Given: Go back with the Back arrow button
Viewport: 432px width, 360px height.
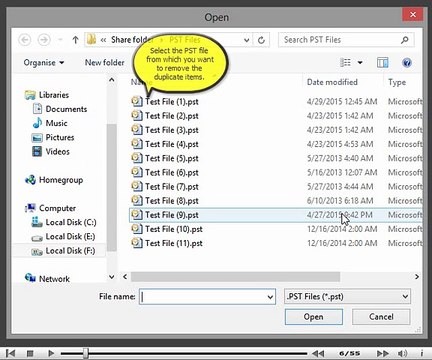Looking at the screenshot, I should pyautogui.click(x=25, y=40).
